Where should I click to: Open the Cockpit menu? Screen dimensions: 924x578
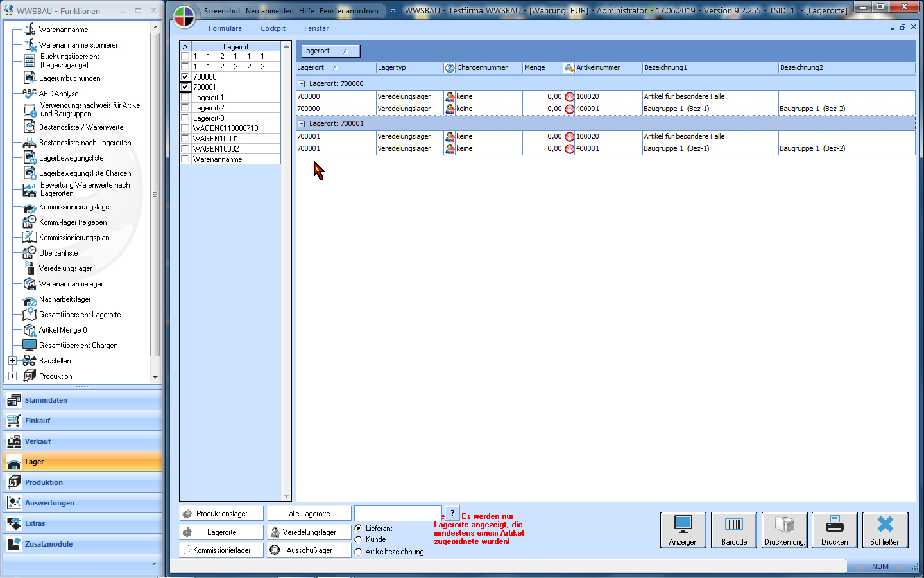pyautogui.click(x=273, y=28)
